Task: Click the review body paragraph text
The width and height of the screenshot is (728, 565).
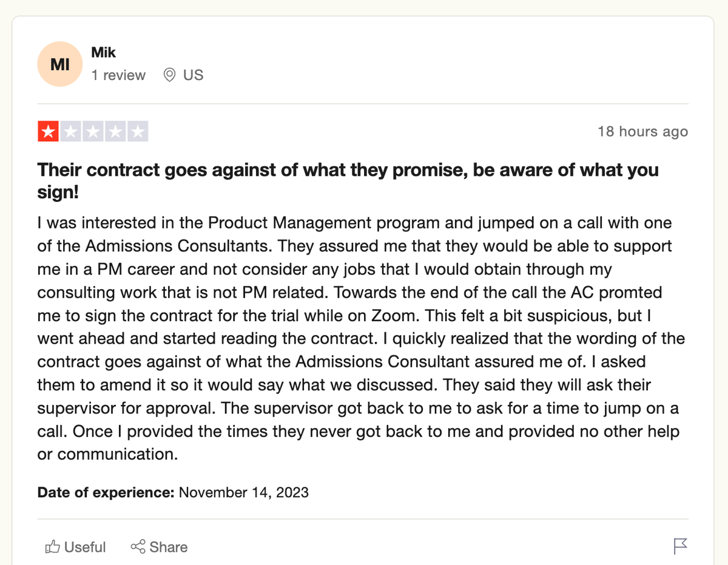Action: tap(358, 338)
